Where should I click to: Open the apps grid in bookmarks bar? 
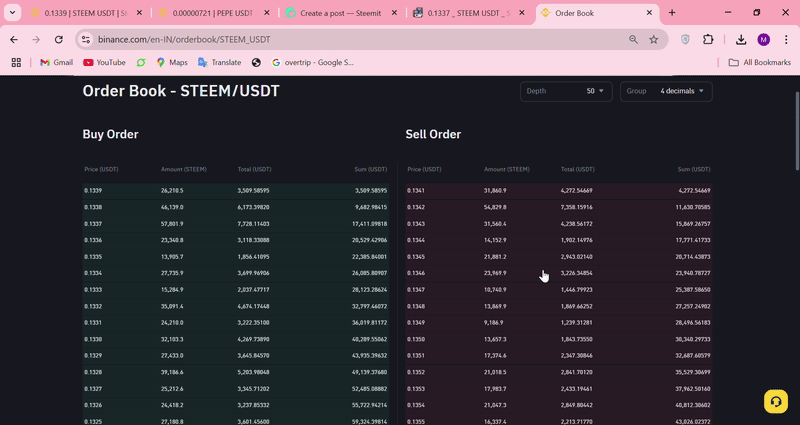16,62
